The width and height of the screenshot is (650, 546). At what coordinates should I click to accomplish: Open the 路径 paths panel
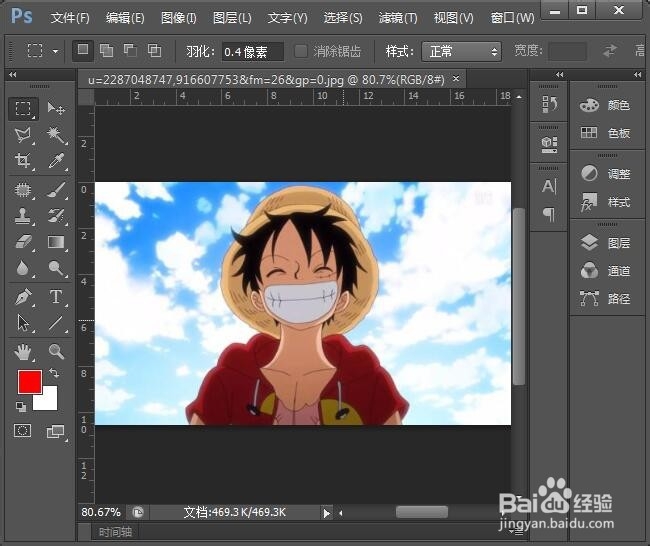(605, 298)
